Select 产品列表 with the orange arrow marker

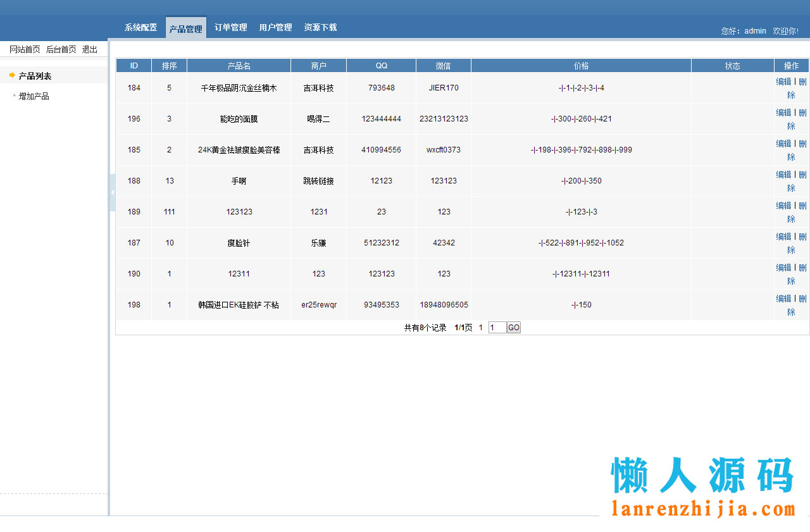pos(34,75)
